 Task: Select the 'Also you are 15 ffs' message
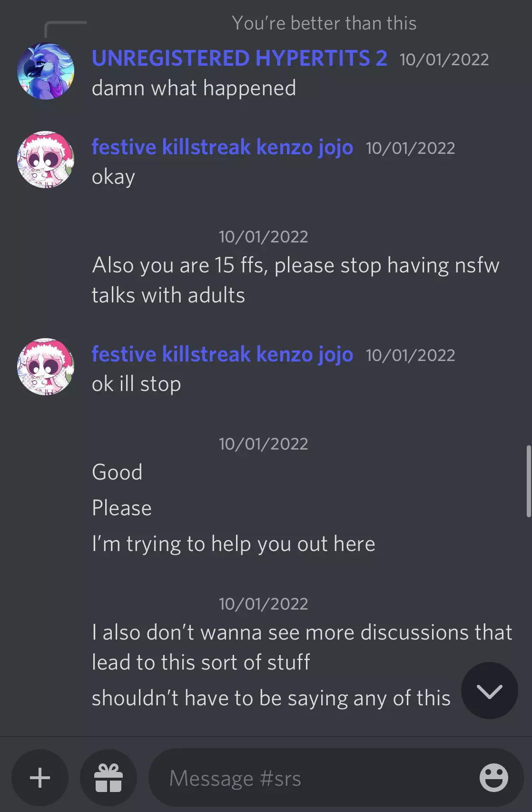(x=296, y=280)
